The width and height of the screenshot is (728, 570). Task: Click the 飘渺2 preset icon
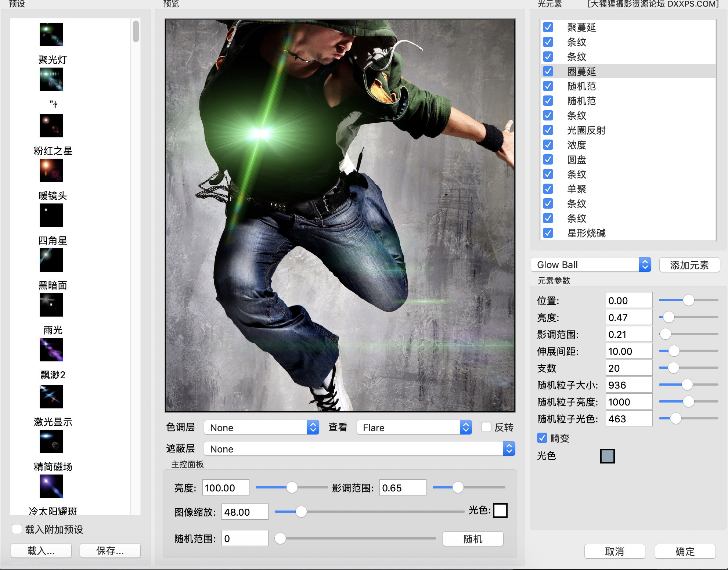pos(50,396)
